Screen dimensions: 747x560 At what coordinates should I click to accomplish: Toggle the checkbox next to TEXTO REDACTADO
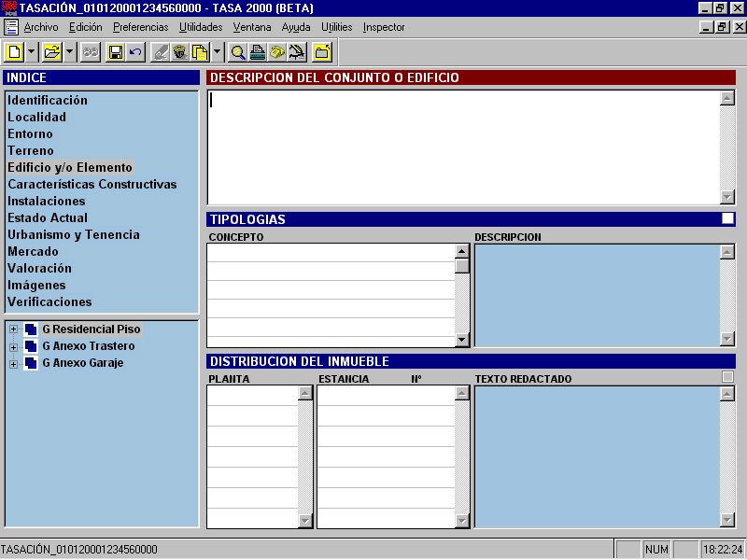(x=727, y=377)
